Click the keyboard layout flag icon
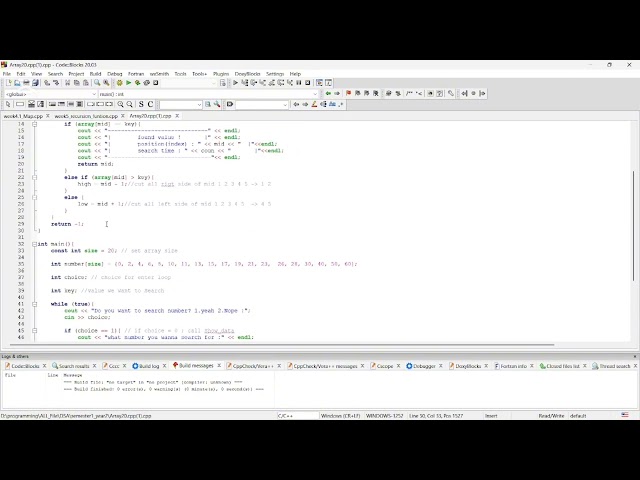640x480 pixels. [625, 415]
